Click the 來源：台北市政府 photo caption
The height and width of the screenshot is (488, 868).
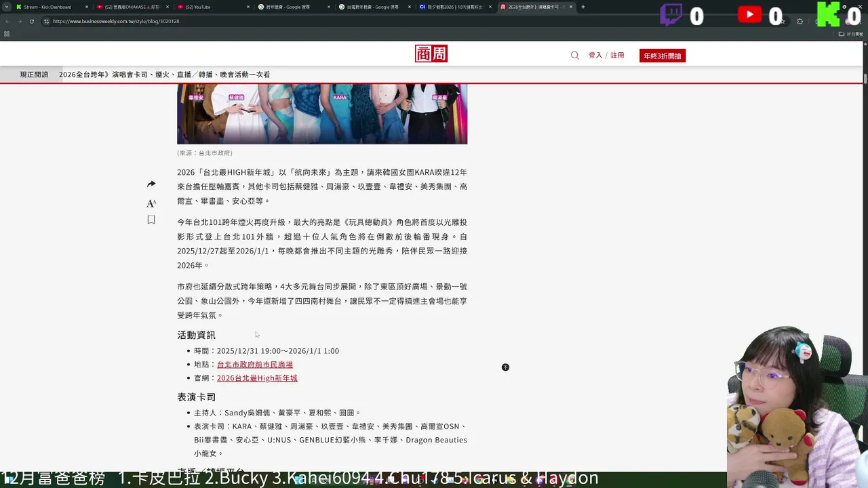coord(205,153)
